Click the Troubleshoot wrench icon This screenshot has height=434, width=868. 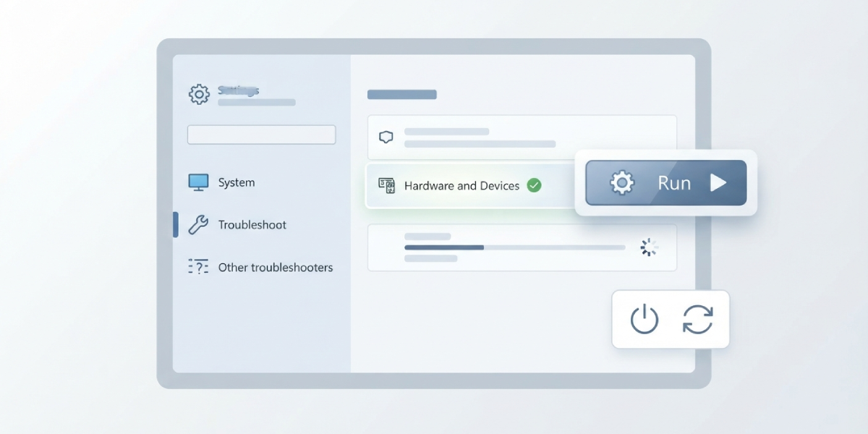(198, 225)
